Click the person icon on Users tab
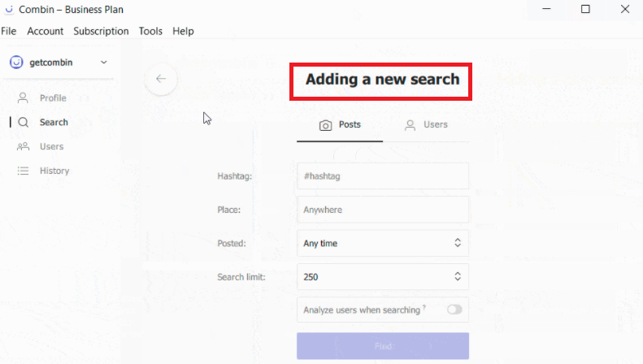 411,125
